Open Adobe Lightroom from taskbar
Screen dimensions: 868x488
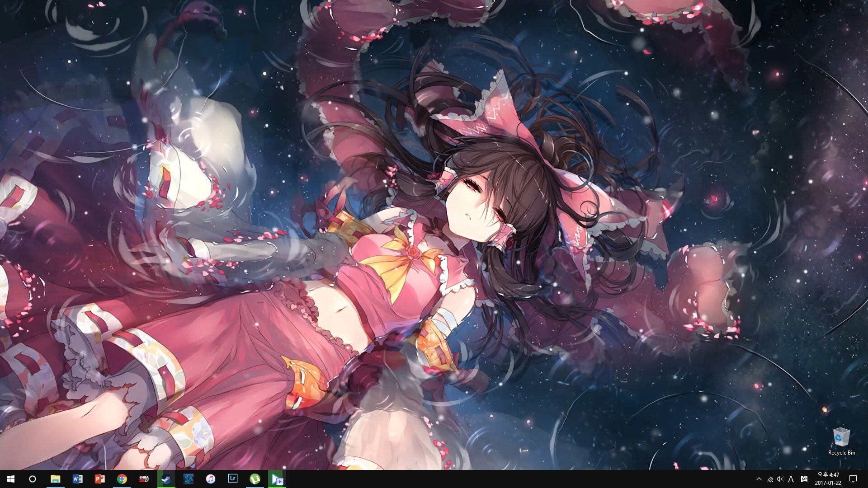pos(232,479)
